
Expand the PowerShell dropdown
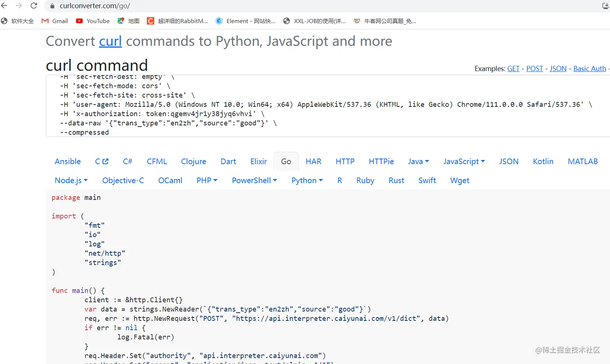point(254,180)
